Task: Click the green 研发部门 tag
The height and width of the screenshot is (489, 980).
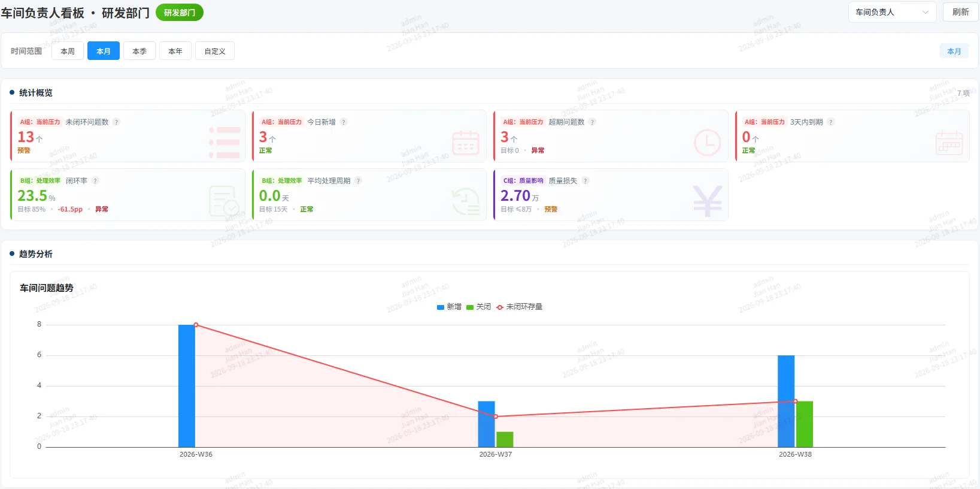Action: (x=180, y=13)
